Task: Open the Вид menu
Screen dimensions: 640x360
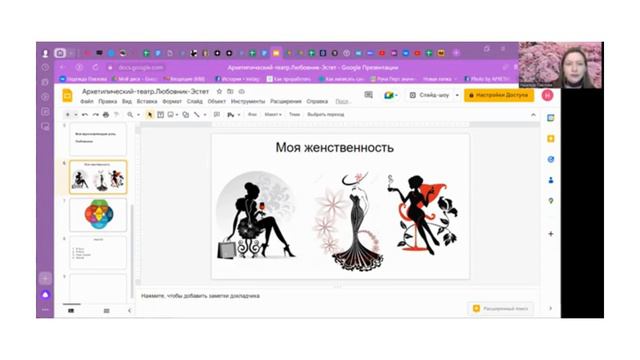Action: pyautogui.click(x=127, y=101)
